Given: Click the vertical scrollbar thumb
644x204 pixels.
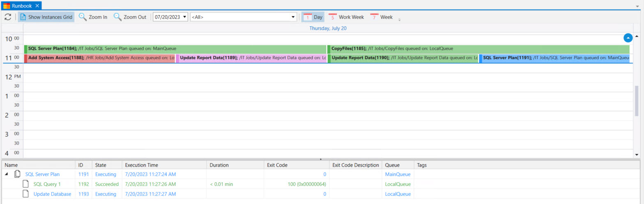Looking at the screenshot, I should click(x=637, y=101).
